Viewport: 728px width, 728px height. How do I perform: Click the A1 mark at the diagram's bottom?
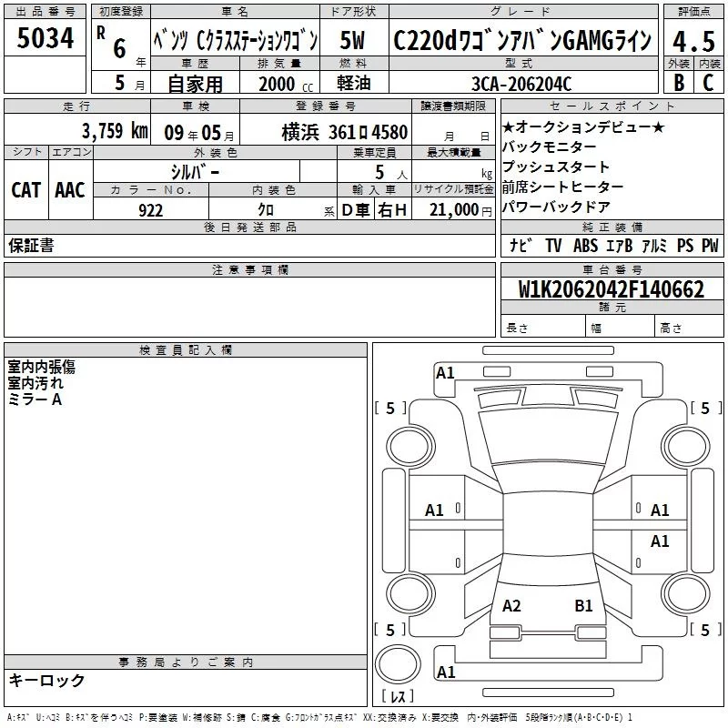coord(446,672)
